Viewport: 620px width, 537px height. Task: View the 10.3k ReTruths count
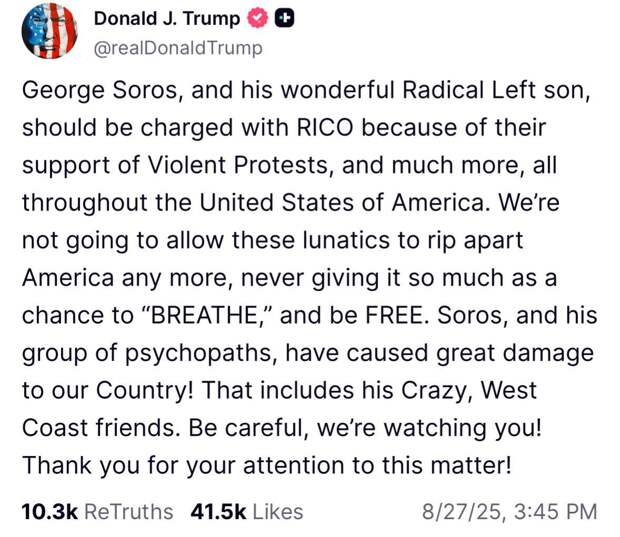[x=49, y=512]
